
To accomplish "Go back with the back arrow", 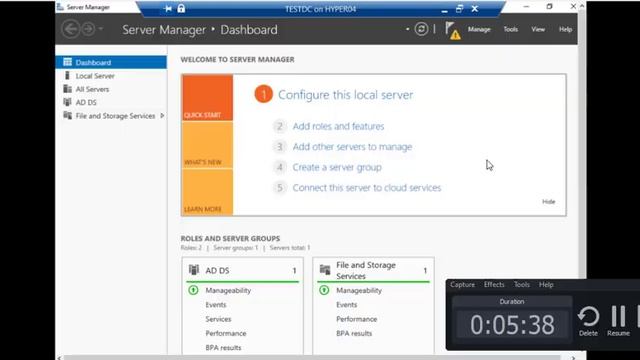I will (x=71, y=29).
